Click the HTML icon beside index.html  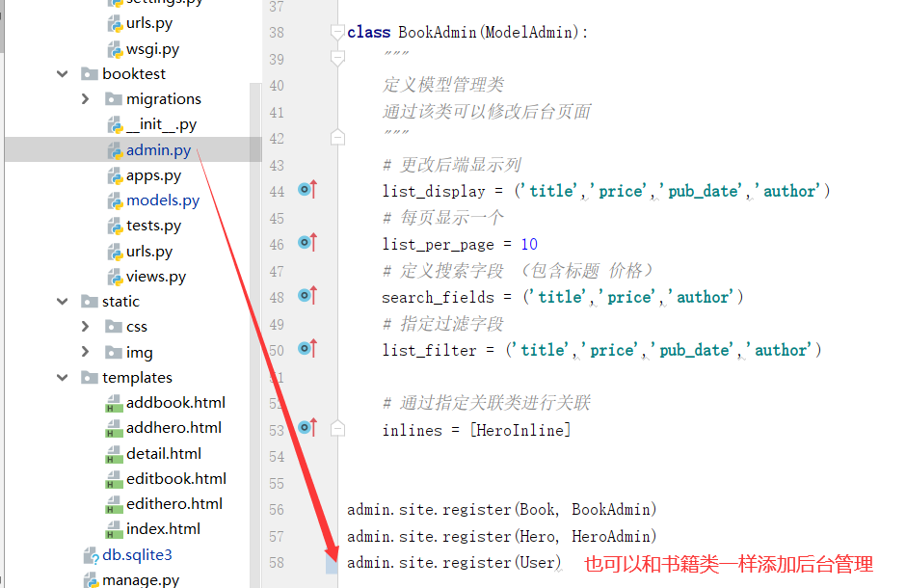[x=114, y=529]
